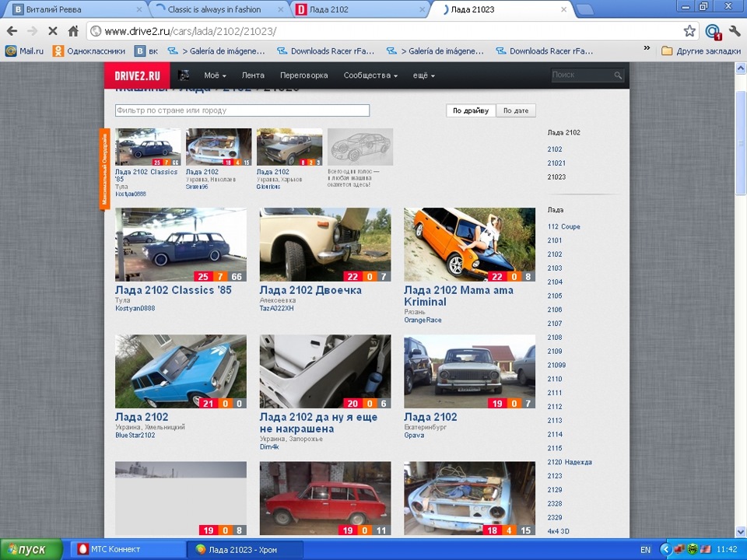Click the DRIVE2.RU logo

click(x=137, y=75)
